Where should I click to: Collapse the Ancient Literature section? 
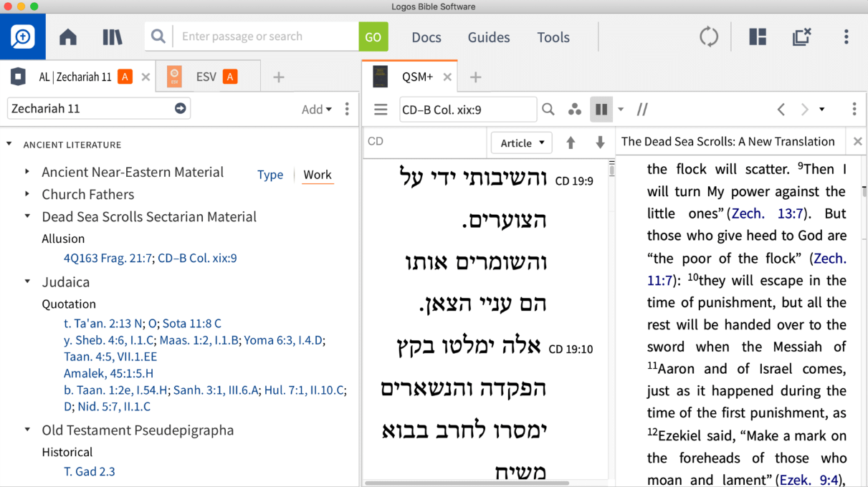pyautogui.click(x=9, y=144)
